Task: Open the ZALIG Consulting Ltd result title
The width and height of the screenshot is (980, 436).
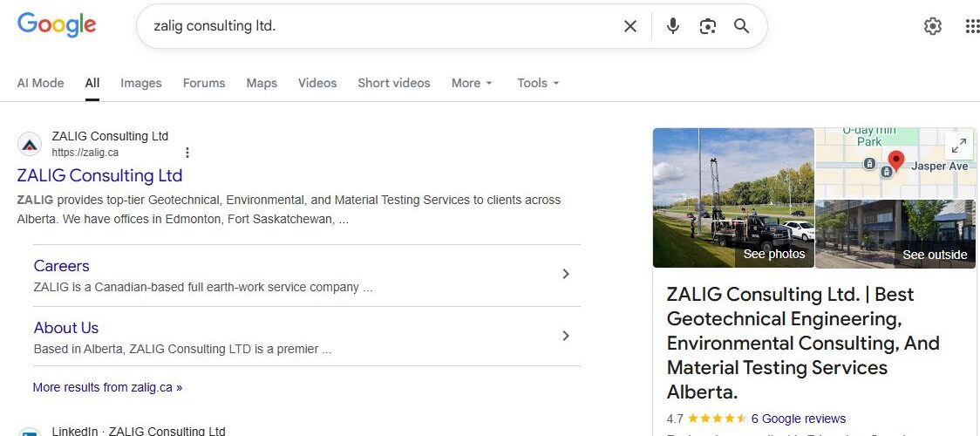Action: pyautogui.click(x=99, y=175)
